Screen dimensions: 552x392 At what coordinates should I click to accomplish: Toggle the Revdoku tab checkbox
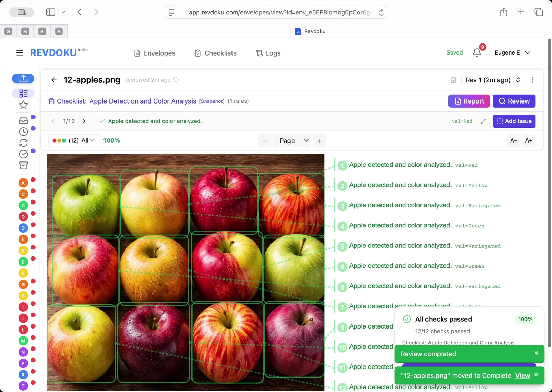tap(298, 31)
